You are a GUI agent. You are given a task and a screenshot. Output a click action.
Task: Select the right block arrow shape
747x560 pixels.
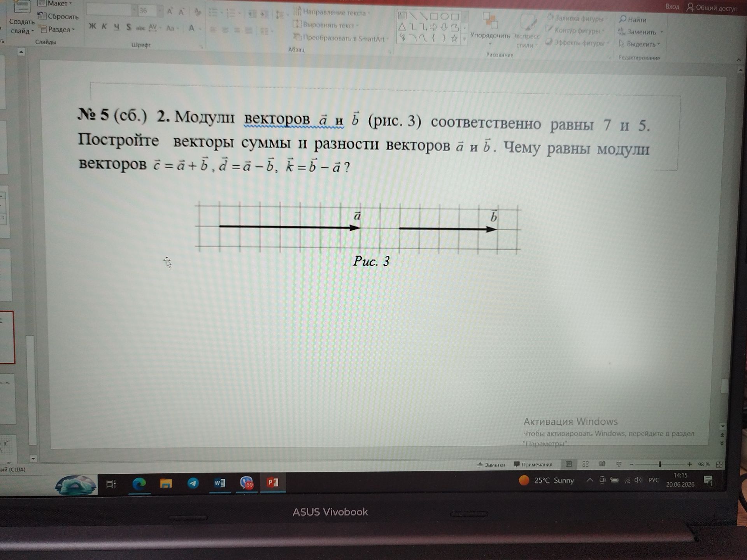point(434,27)
